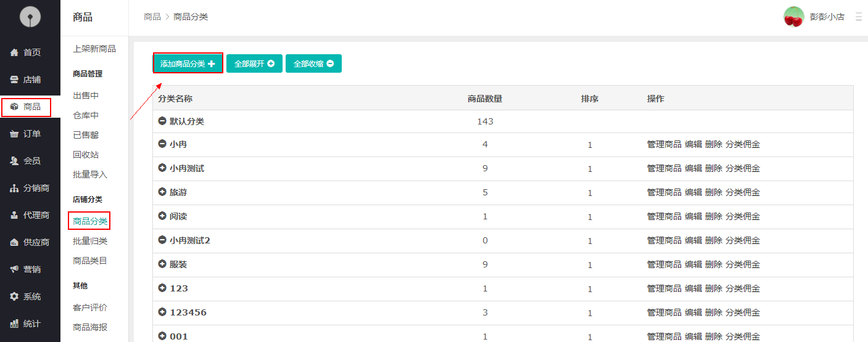This screenshot has height=342, width=868.
Task: Click the shopping basket icon for 订单
Action: [x=14, y=134]
